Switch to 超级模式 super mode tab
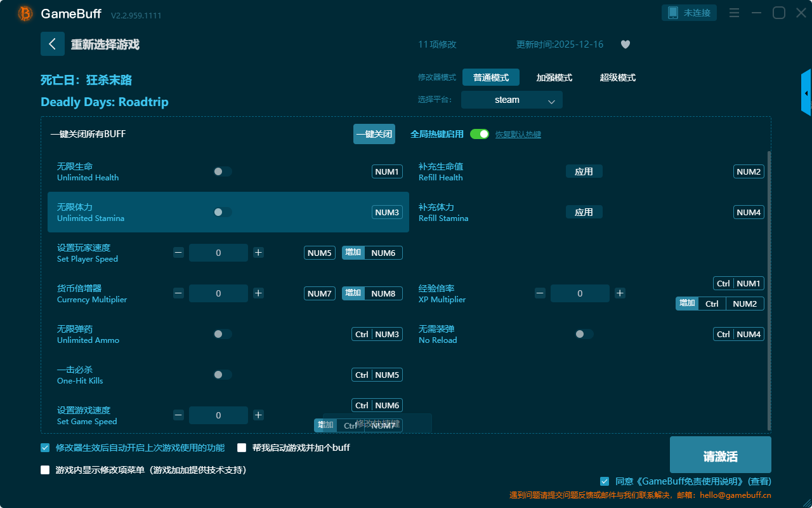 [617, 77]
